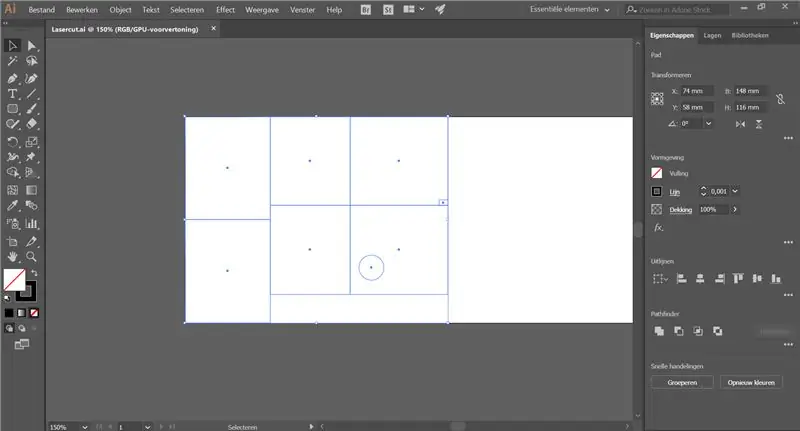Screen dimensions: 800x431
Task: Toggle constrain width and height proportions
Action: click(780, 99)
